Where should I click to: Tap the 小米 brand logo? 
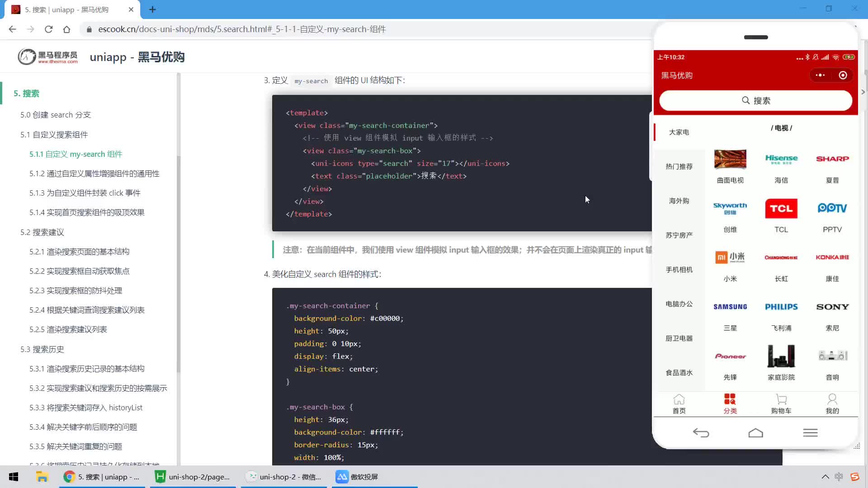tap(730, 258)
